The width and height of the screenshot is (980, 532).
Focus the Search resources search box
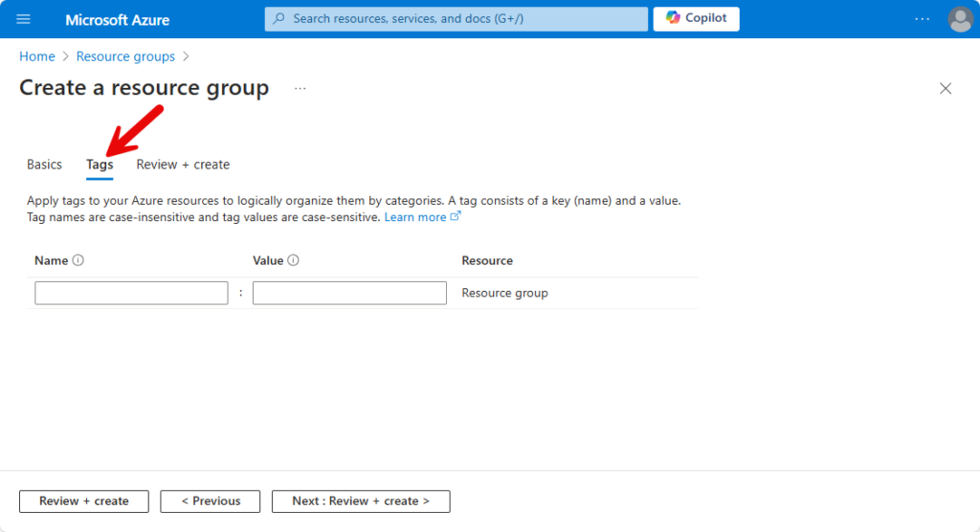[457, 19]
